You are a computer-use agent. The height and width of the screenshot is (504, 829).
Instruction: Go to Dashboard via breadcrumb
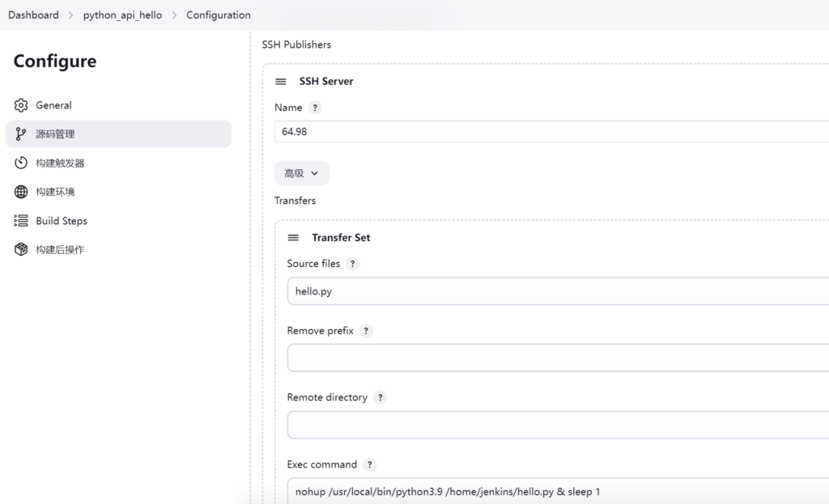(x=33, y=15)
